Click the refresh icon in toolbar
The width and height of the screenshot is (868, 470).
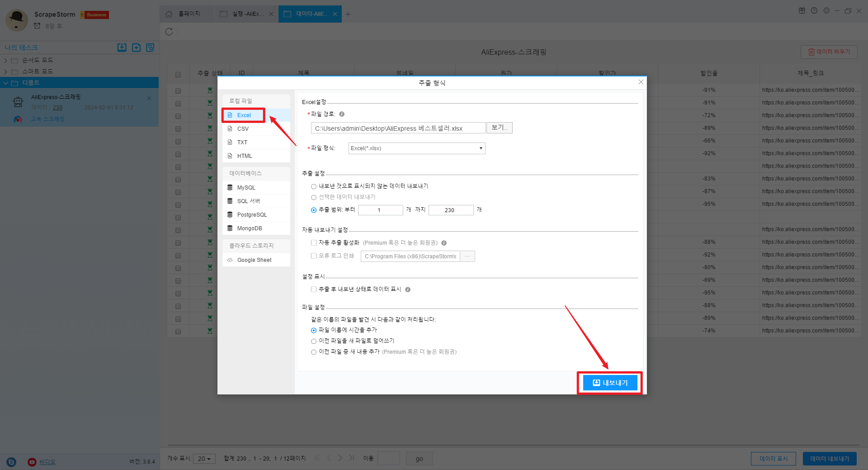[x=169, y=32]
